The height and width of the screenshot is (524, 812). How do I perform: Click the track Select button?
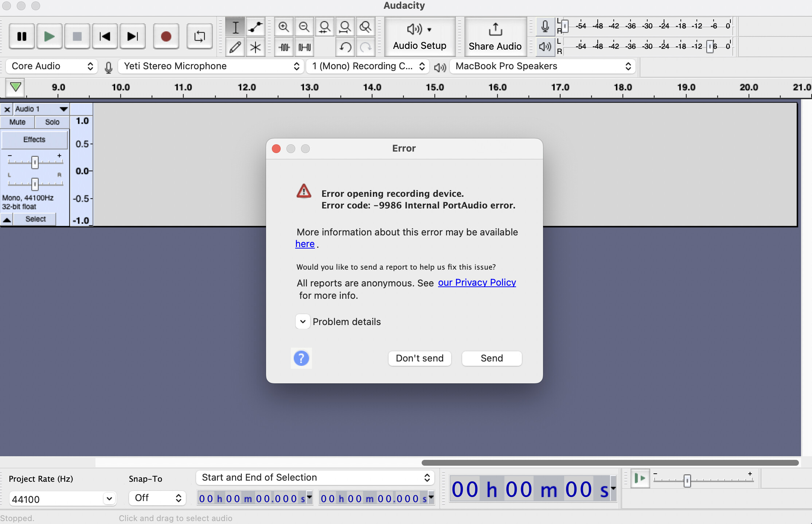click(35, 219)
